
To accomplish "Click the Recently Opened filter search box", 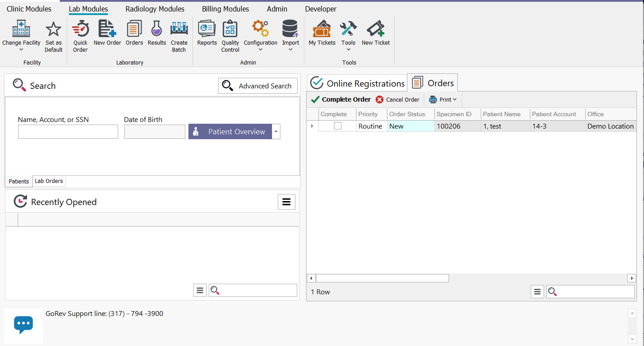I will pyautogui.click(x=253, y=290).
